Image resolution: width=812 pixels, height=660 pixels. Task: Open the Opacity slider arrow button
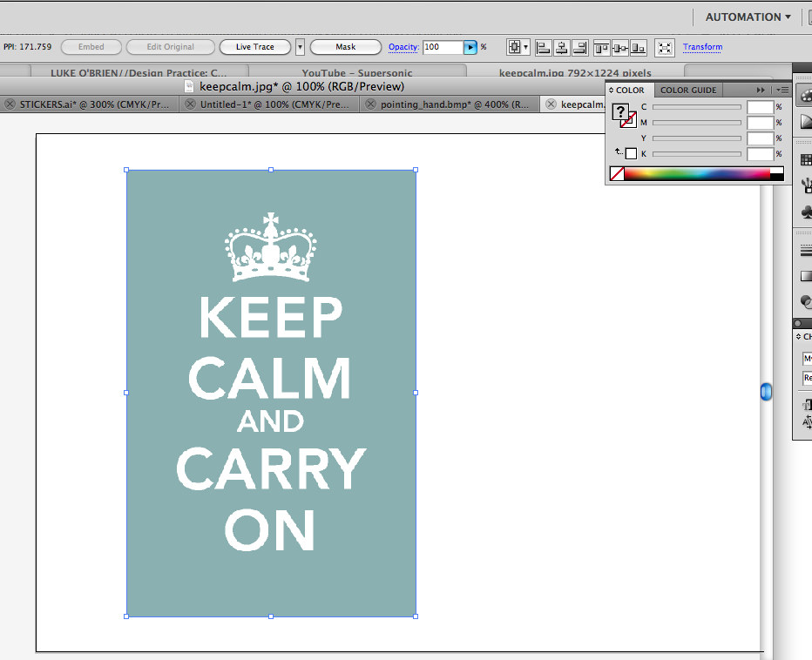point(470,47)
